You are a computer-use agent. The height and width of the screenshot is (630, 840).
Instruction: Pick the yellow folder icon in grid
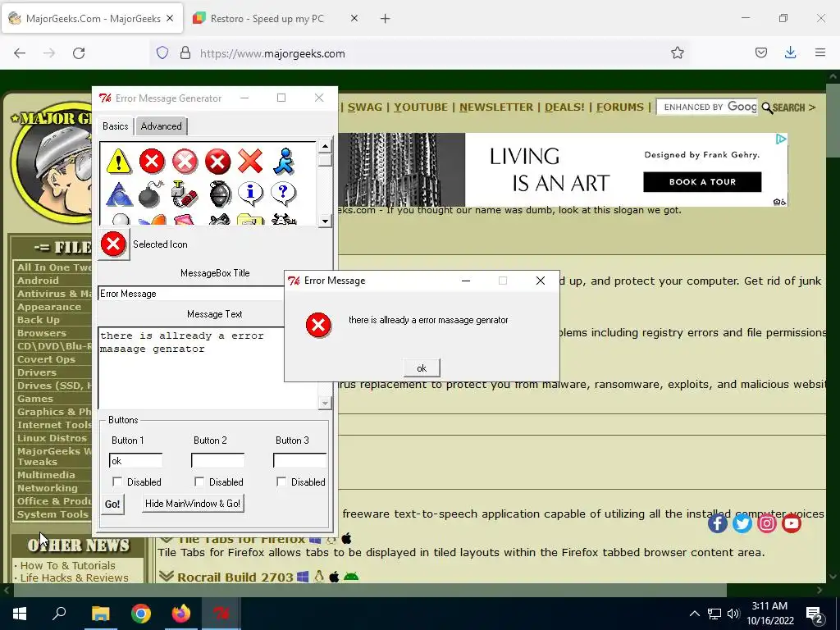coord(250,220)
